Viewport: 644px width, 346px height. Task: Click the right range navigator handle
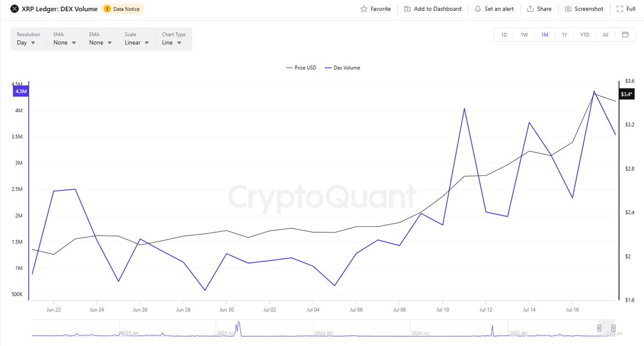click(x=613, y=328)
